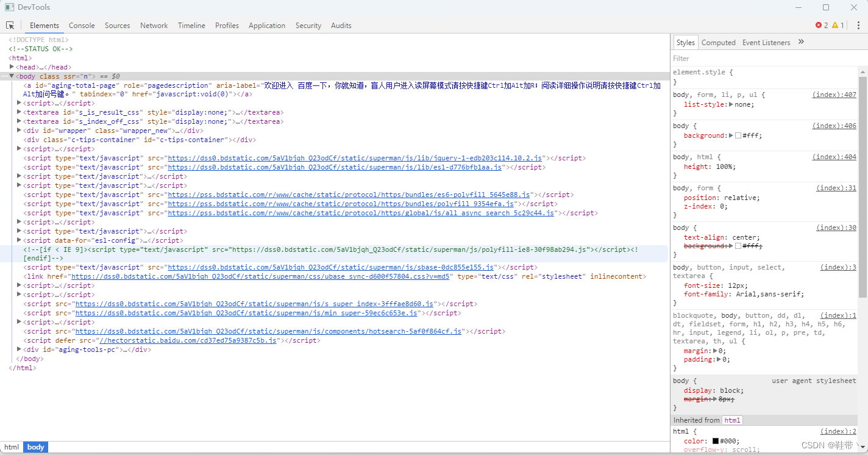Switch to the Network tab

tap(154, 26)
